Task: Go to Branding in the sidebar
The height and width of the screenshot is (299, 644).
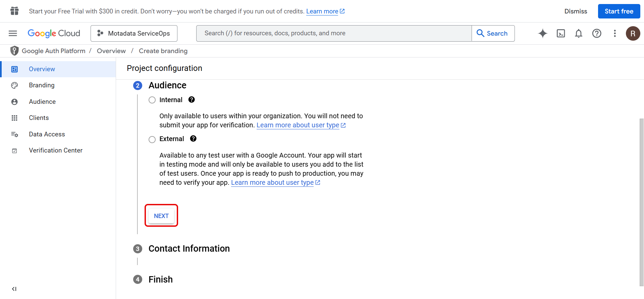Action: [42, 85]
